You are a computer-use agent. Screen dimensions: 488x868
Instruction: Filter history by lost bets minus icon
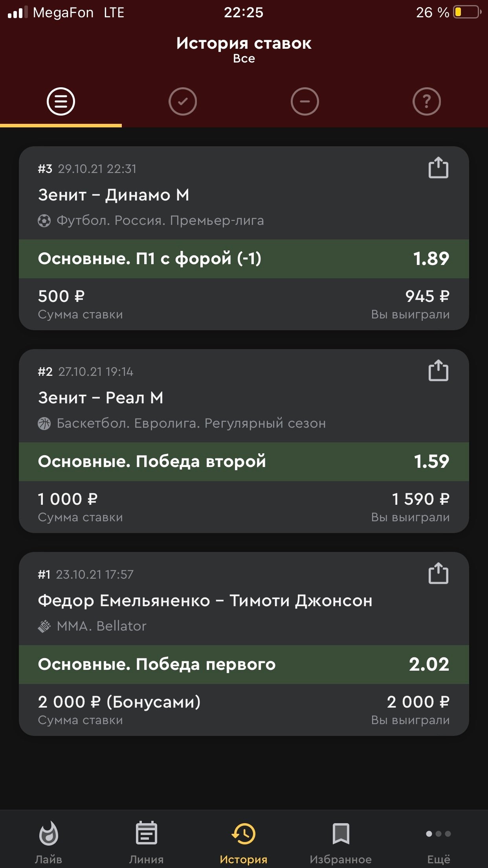click(305, 102)
